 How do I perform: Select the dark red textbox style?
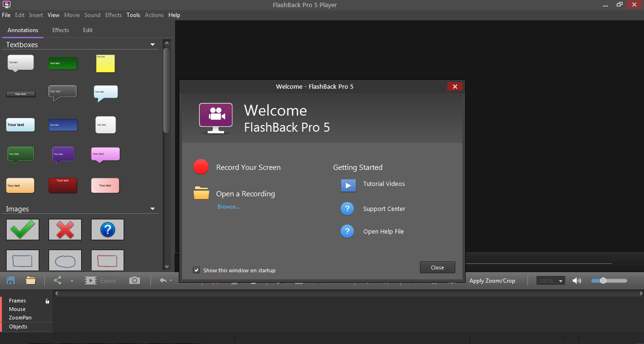point(63,185)
